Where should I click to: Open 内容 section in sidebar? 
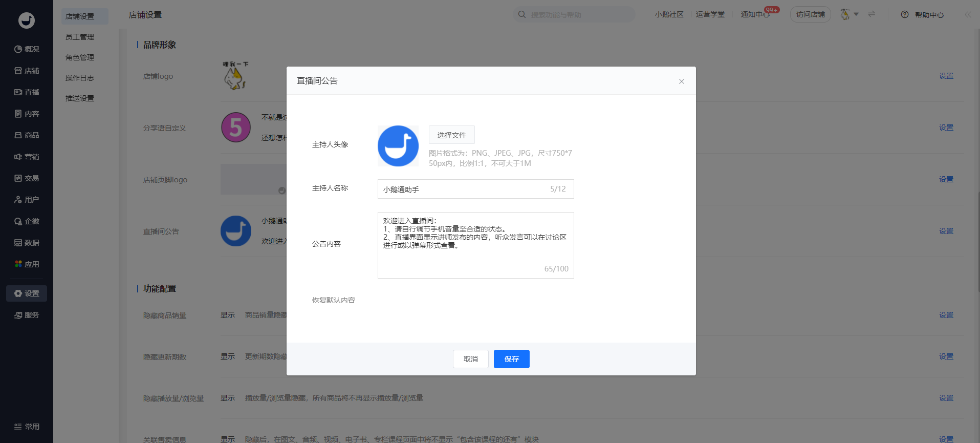(x=27, y=114)
